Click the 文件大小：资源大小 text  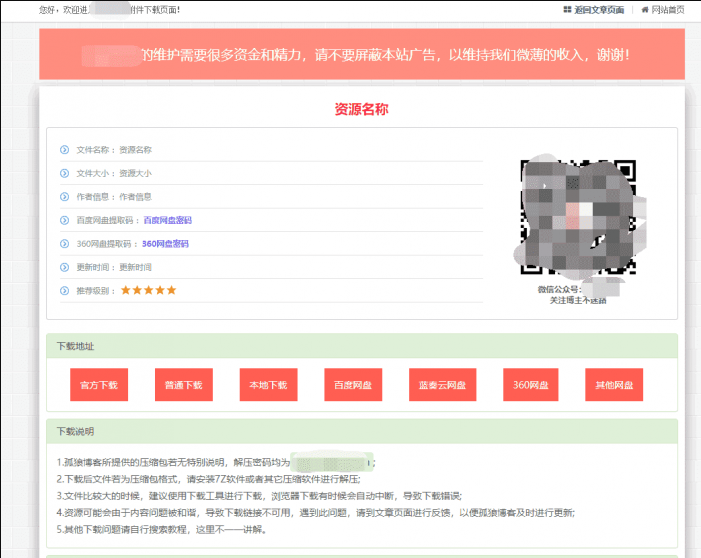[114, 173]
